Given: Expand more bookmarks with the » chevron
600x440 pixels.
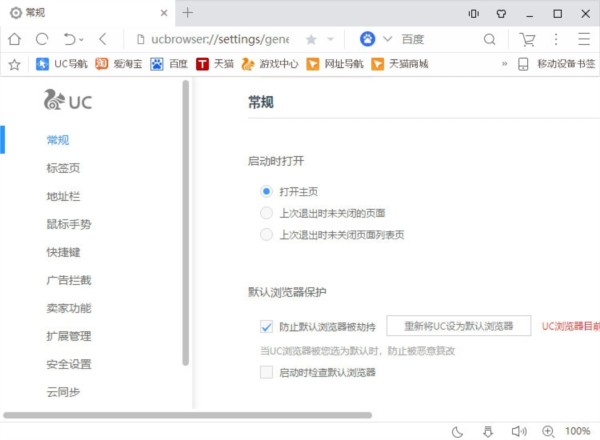Looking at the screenshot, I should coord(504,64).
